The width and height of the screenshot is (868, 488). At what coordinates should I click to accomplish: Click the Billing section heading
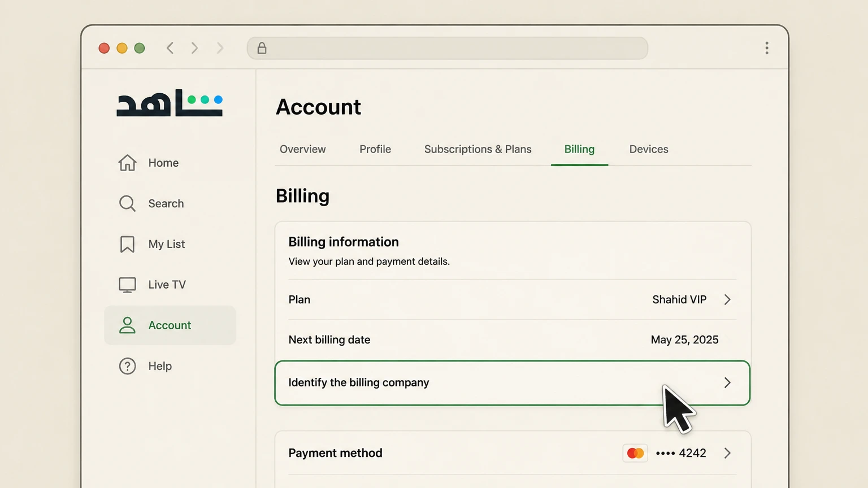tap(302, 196)
